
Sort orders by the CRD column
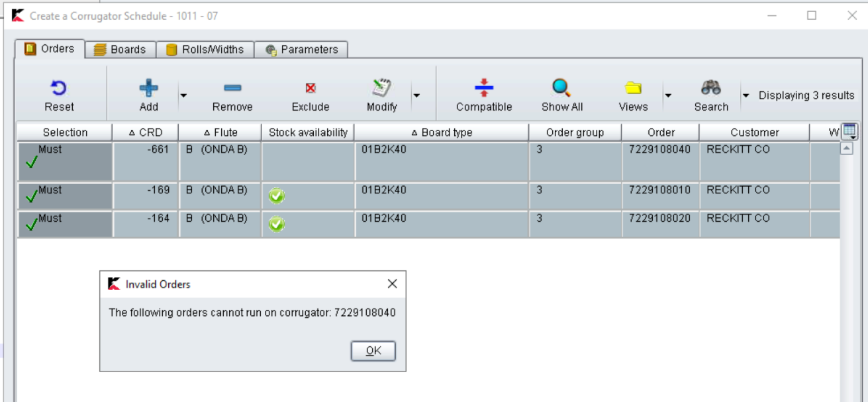tap(147, 132)
